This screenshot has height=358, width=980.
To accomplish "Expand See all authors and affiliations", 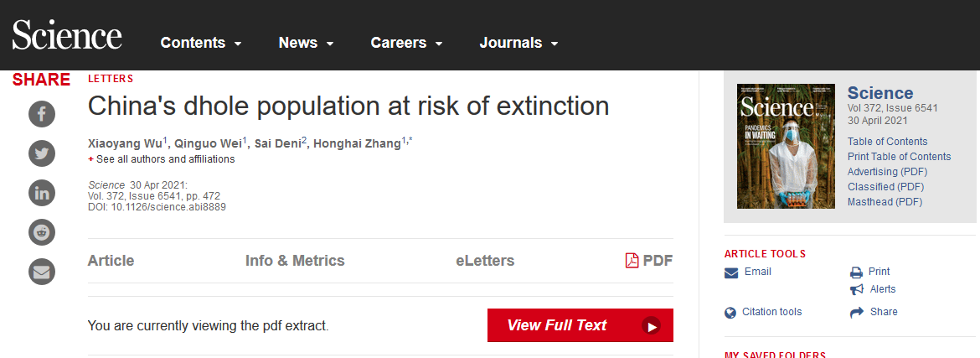I will (x=165, y=159).
